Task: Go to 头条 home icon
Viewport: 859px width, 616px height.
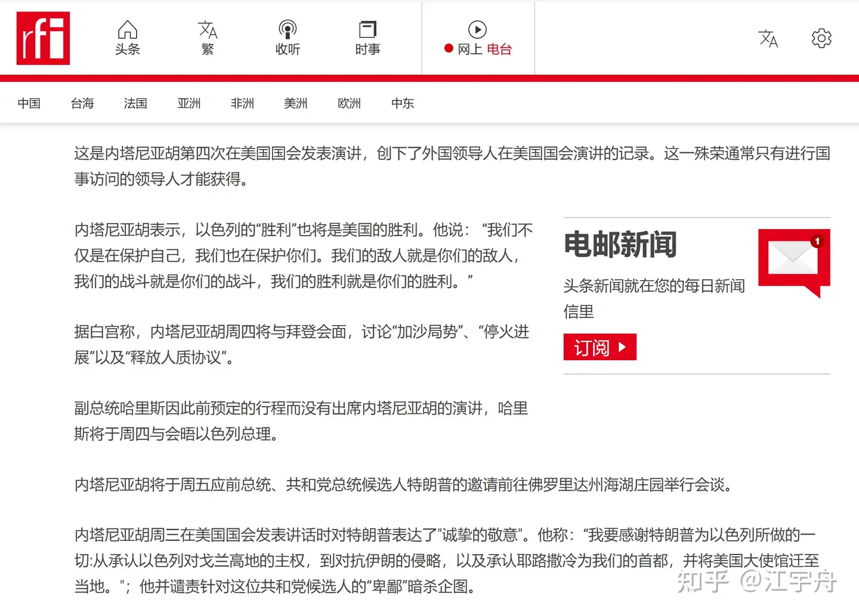Action: [127, 38]
